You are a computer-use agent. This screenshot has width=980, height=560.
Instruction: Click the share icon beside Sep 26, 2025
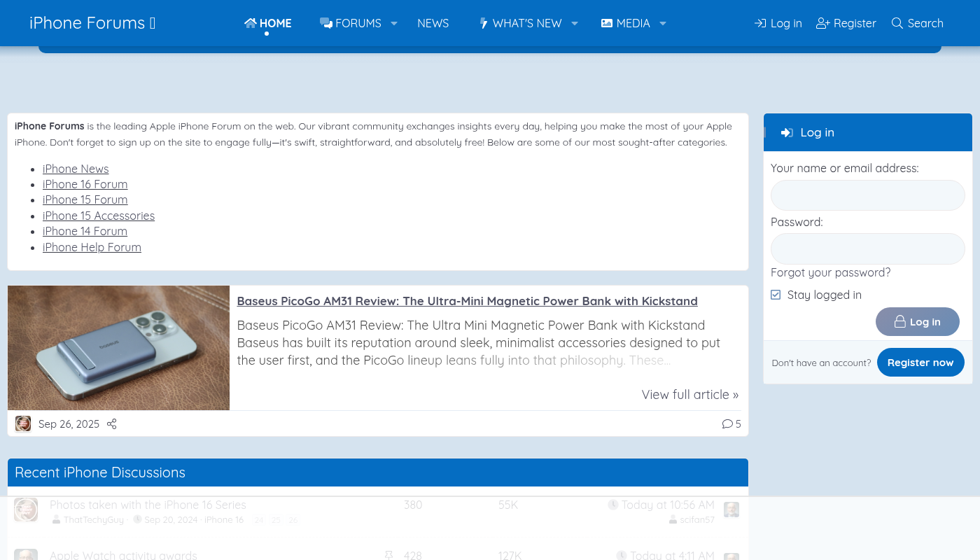[112, 424]
